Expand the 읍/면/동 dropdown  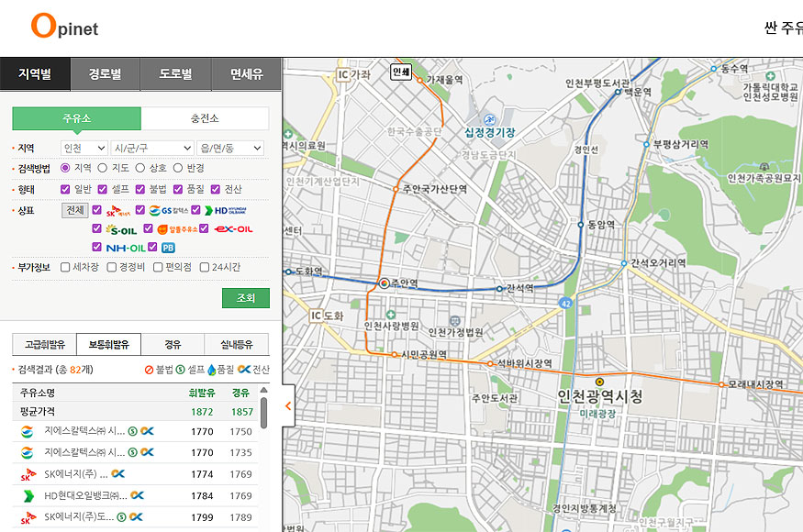[229, 148]
